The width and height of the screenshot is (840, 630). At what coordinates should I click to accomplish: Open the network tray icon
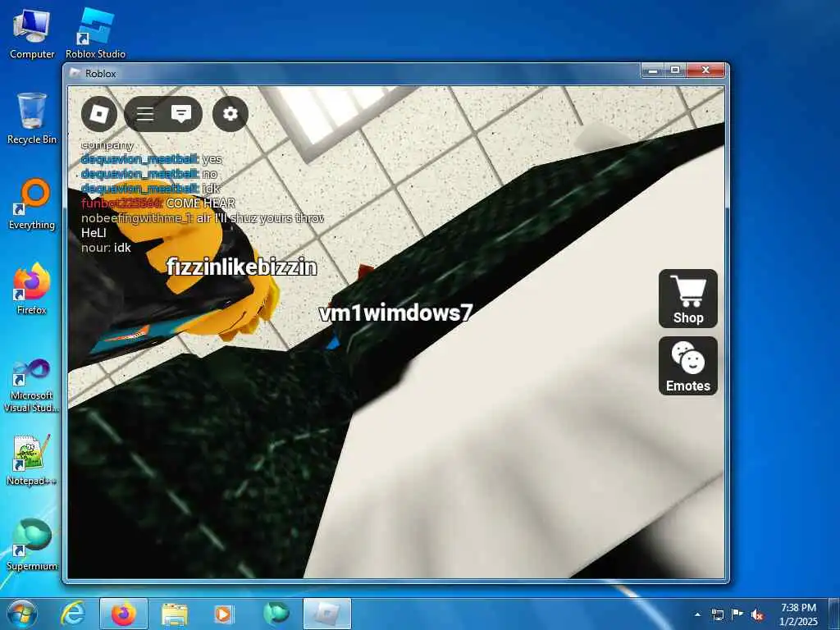coord(717,614)
